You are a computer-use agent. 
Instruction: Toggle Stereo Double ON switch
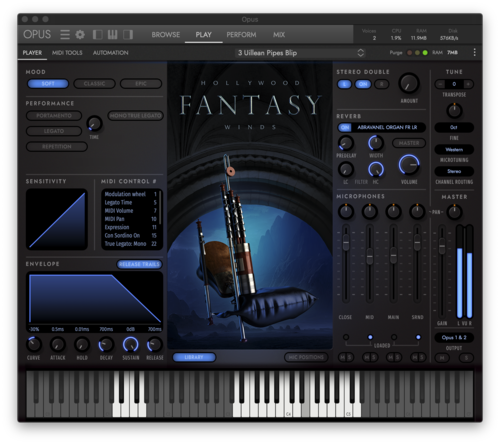(363, 84)
